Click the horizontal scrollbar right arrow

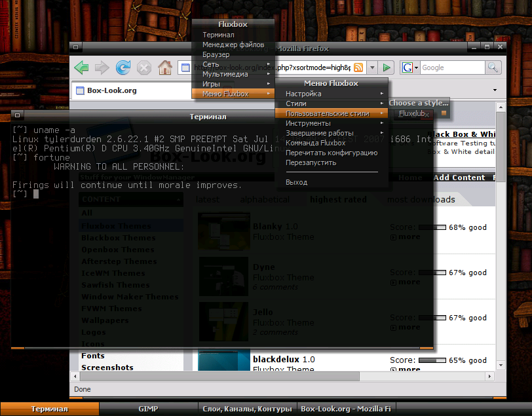(x=489, y=376)
